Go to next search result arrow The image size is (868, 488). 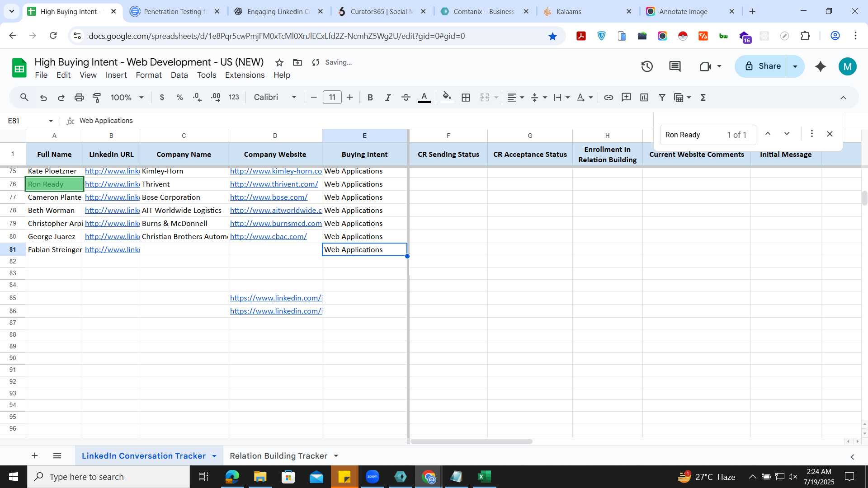[787, 134]
